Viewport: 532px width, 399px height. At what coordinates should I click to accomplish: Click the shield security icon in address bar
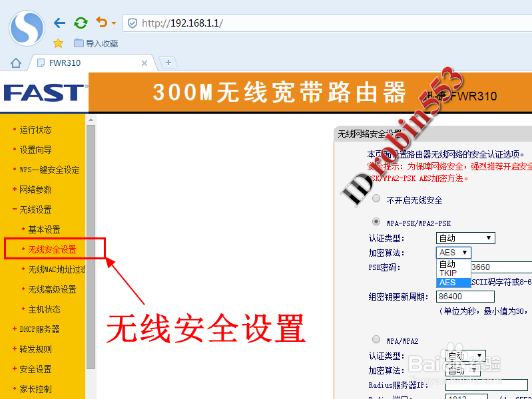133,23
